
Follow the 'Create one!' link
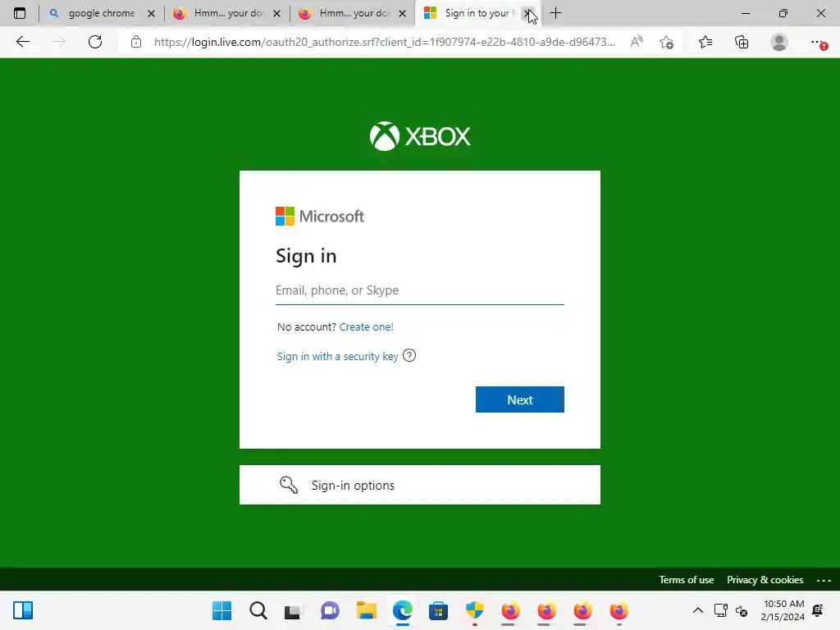[x=366, y=326]
